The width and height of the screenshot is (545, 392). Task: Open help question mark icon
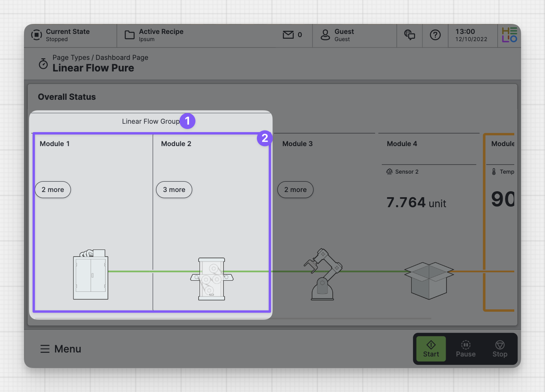click(435, 35)
